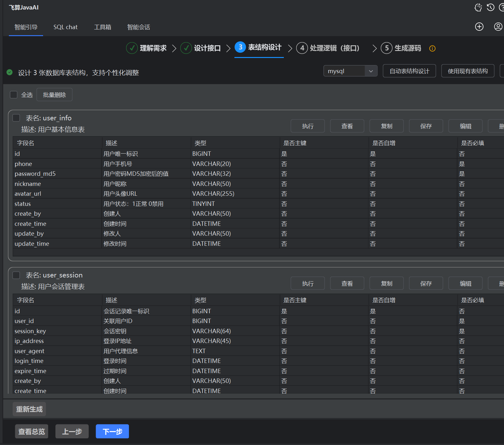Select the avatar_url field name cell
504x445 pixels.
(x=57, y=194)
